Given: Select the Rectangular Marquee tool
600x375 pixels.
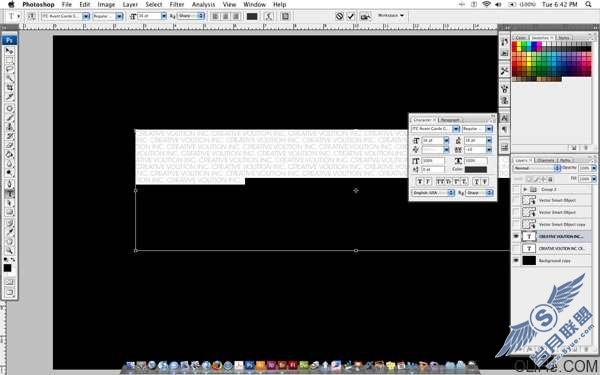Looking at the screenshot, I should click(10, 60).
